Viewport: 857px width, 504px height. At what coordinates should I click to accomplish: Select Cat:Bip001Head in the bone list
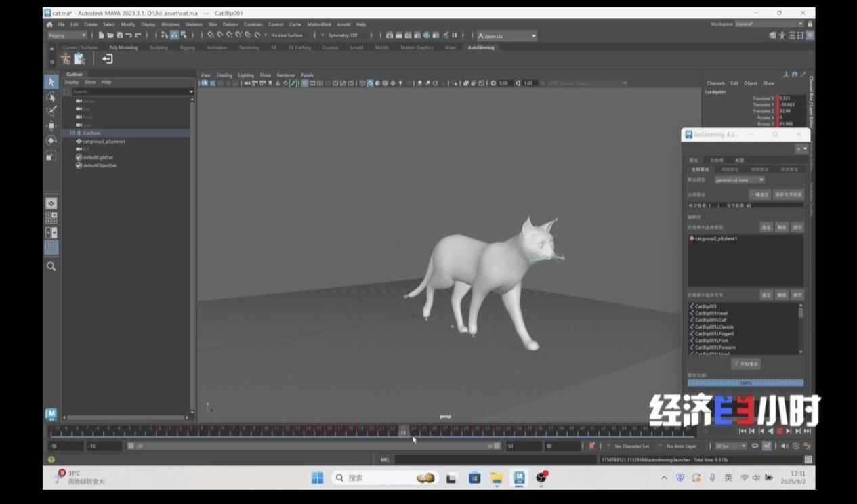coord(711,313)
